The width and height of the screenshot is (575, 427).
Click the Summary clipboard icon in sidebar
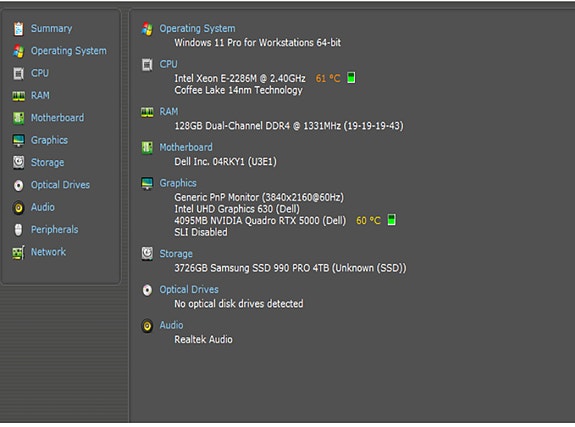pos(18,29)
